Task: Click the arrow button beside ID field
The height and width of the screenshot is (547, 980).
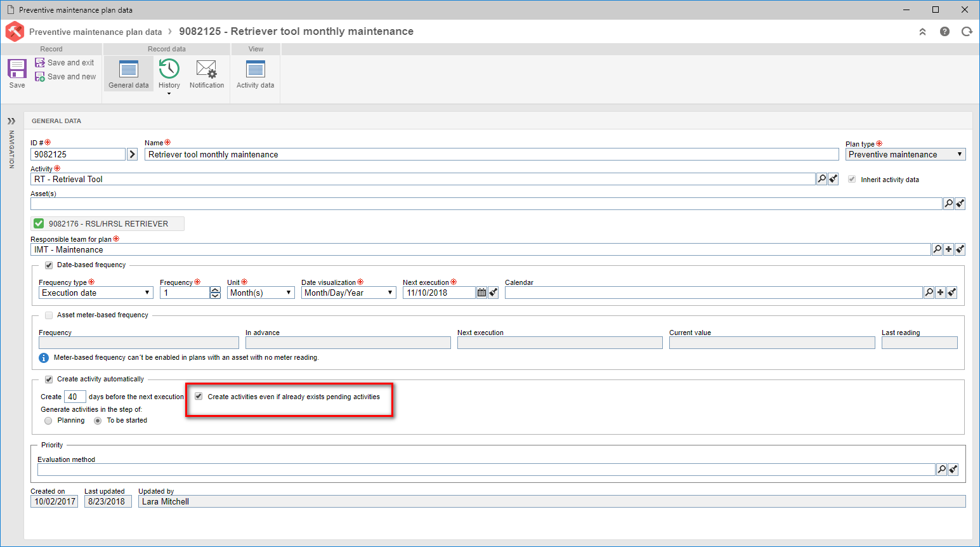Action: tap(133, 154)
